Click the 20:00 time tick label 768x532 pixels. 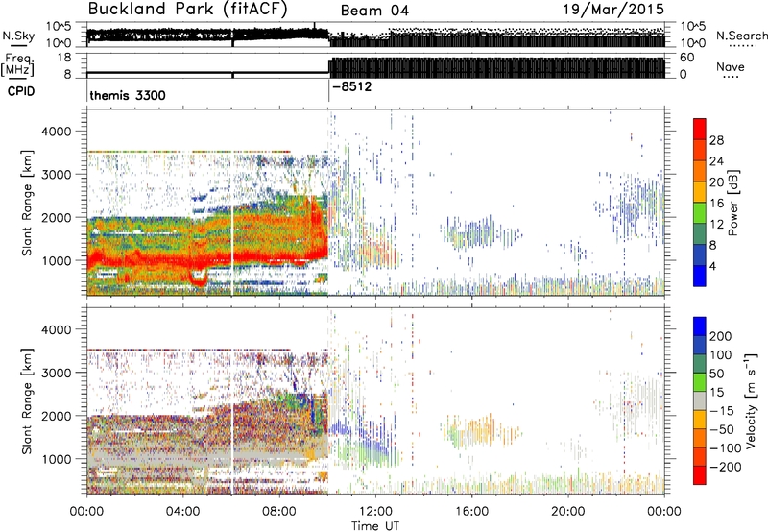(568, 512)
